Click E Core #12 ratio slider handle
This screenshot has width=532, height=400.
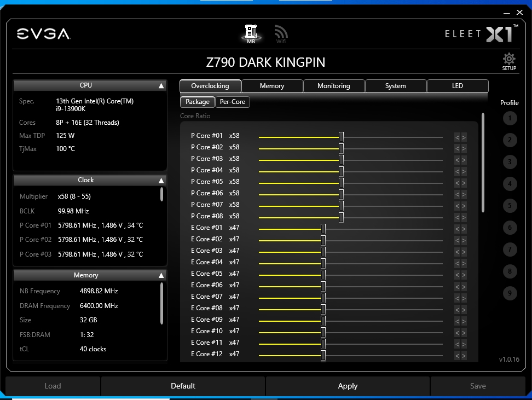click(x=323, y=356)
